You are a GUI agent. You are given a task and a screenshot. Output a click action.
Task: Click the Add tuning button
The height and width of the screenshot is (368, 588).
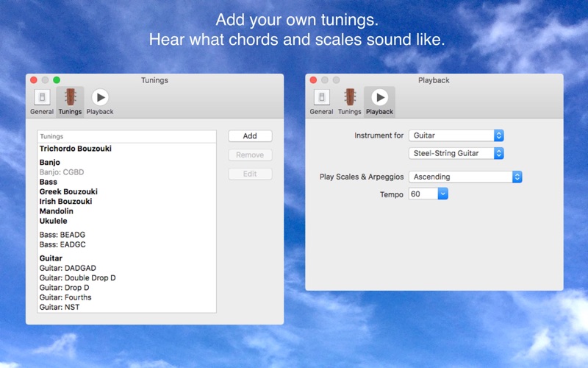(250, 136)
